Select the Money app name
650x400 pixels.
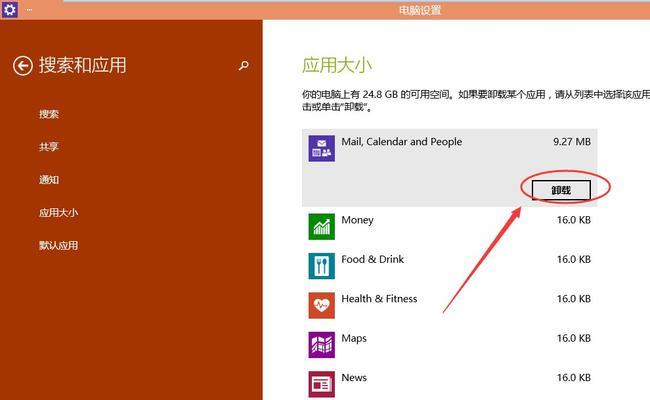(357, 220)
